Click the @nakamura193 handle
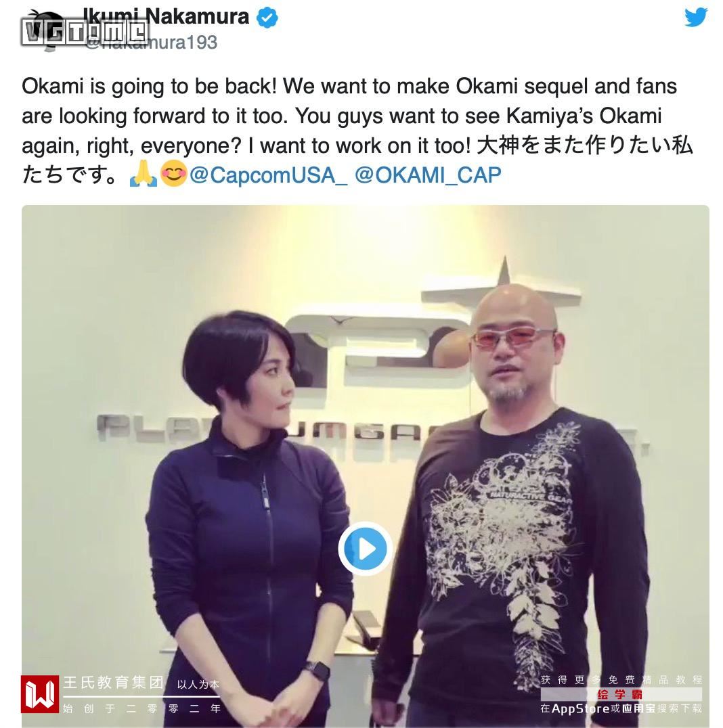The height and width of the screenshot is (728, 723). 151,42
